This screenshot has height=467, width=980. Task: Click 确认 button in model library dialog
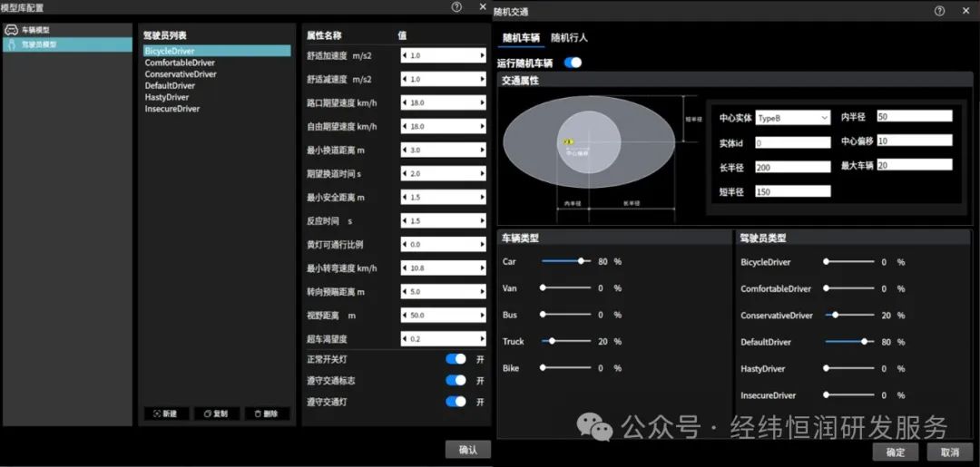(x=467, y=450)
